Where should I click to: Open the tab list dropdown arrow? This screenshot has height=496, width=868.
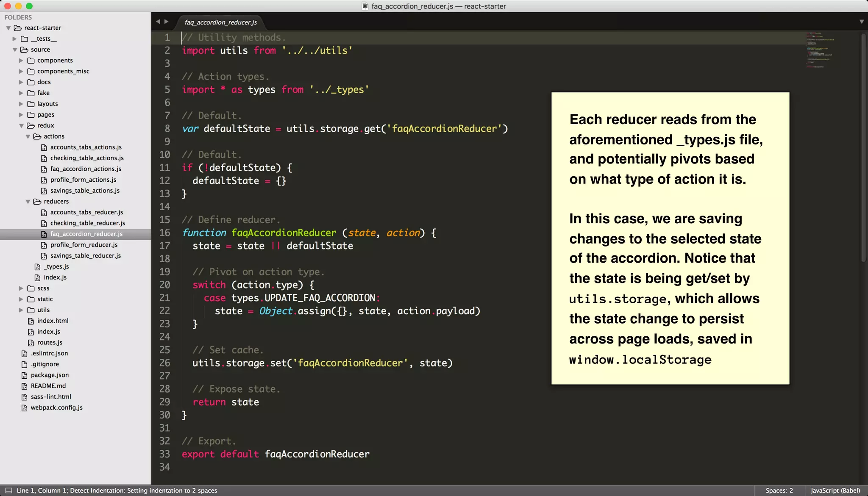(862, 22)
